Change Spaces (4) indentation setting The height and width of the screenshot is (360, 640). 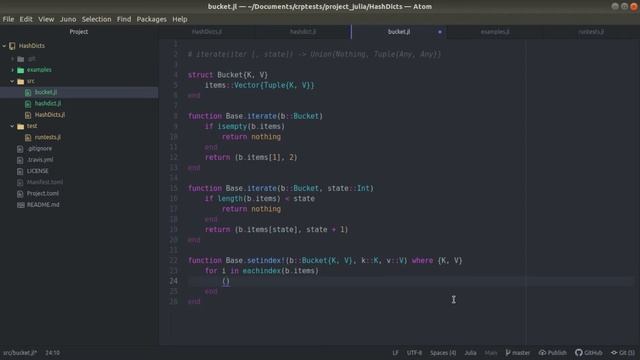(443, 353)
